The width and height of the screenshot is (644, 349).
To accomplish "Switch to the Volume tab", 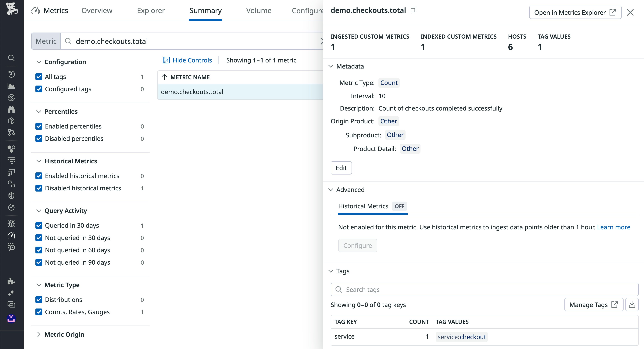I will pos(259,10).
